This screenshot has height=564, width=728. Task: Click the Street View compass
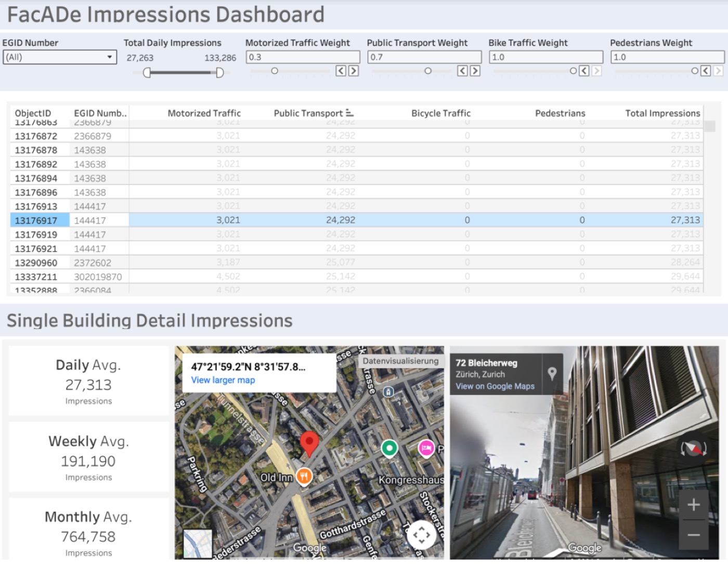(694, 448)
